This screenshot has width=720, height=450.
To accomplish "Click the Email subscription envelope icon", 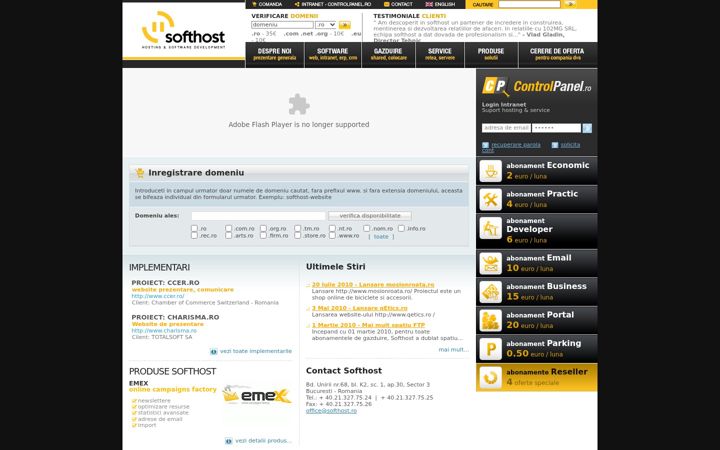I will pyautogui.click(x=490, y=264).
